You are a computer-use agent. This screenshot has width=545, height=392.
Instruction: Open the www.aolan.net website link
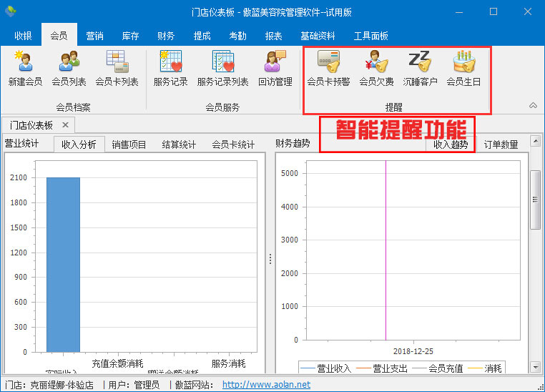coord(266,385)
